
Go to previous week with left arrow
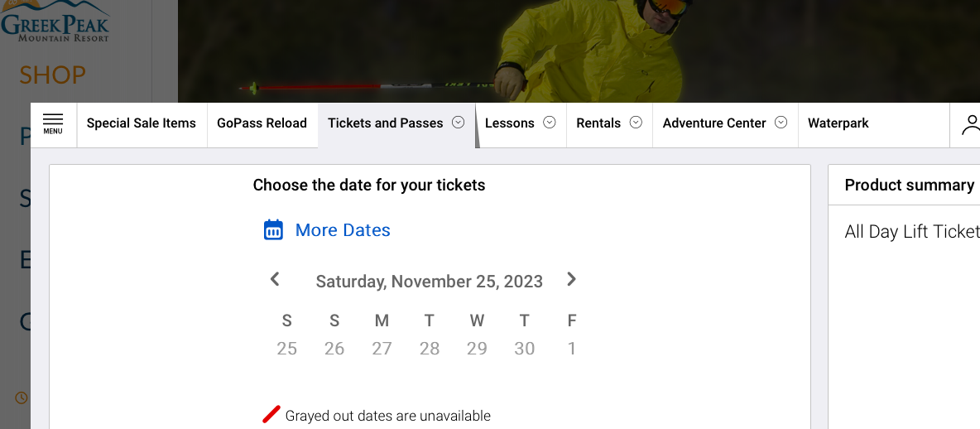(275, 280)
